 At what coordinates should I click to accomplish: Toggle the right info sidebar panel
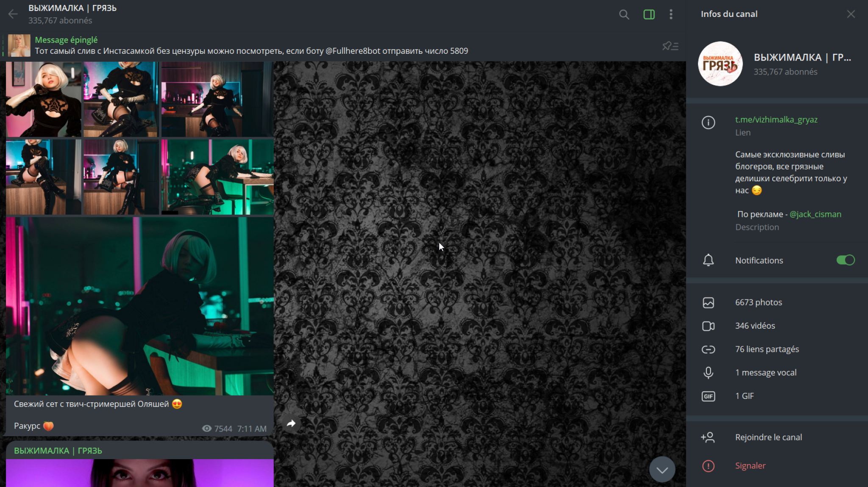point(649,14)
